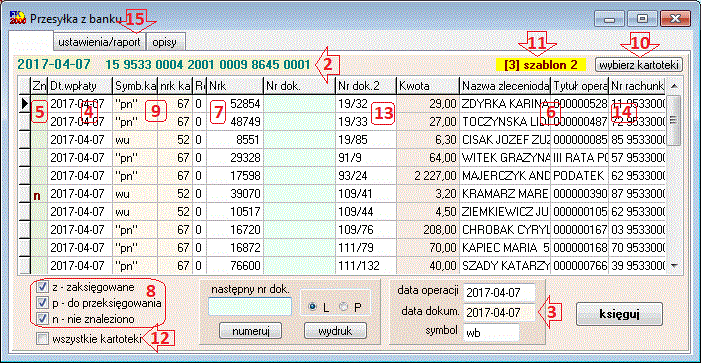The height and width of the screenshot is (363, 701).
Task: Select cell with Nrk 8551
Action: [234, 139]
